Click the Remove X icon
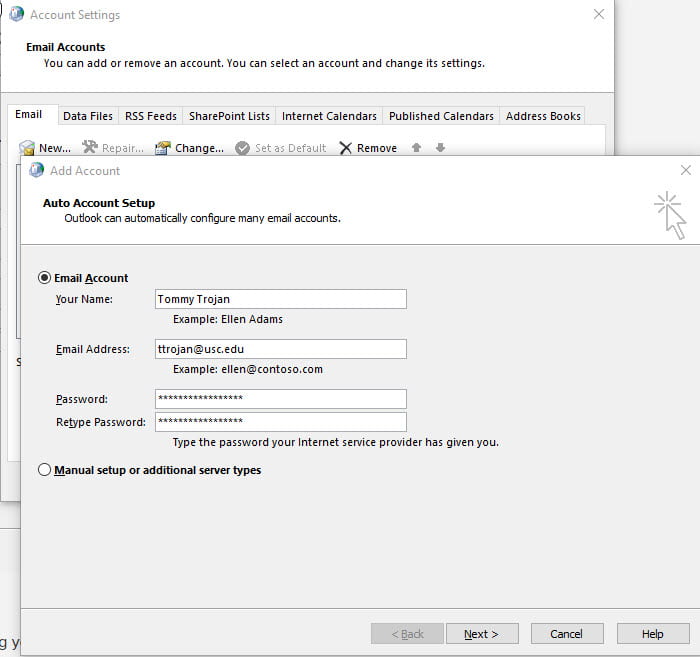Image resolution: width=700 pixels, height=657 pixels. tap(346, 148)
